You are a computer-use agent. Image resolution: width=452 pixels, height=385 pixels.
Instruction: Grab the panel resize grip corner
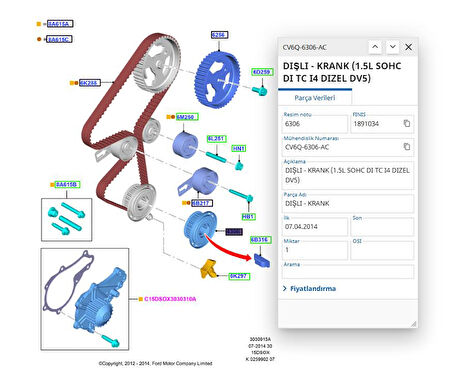[413, 323]
